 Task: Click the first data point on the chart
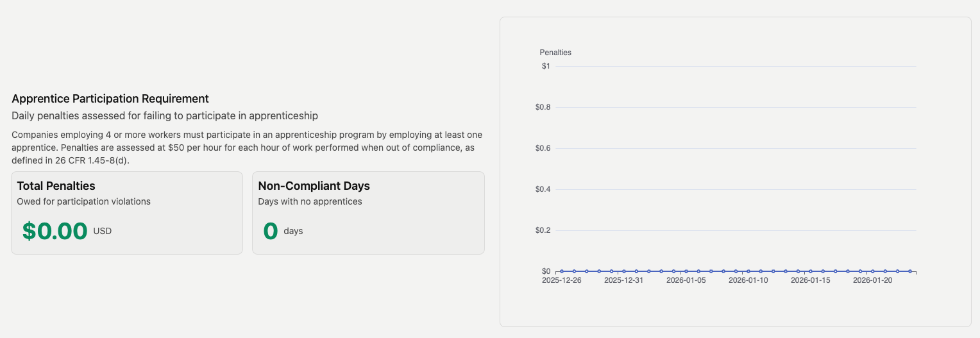click(x=562, y=271)
